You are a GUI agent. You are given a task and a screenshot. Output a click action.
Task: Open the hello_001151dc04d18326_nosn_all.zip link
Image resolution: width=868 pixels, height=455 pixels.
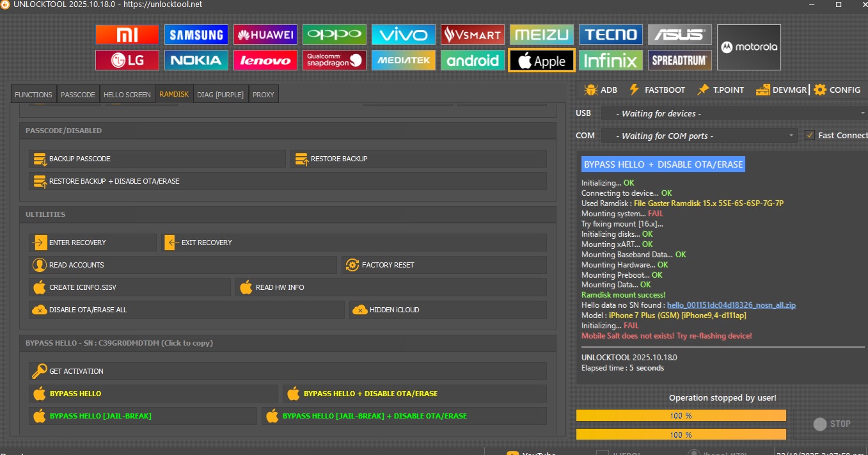point(731,305)
